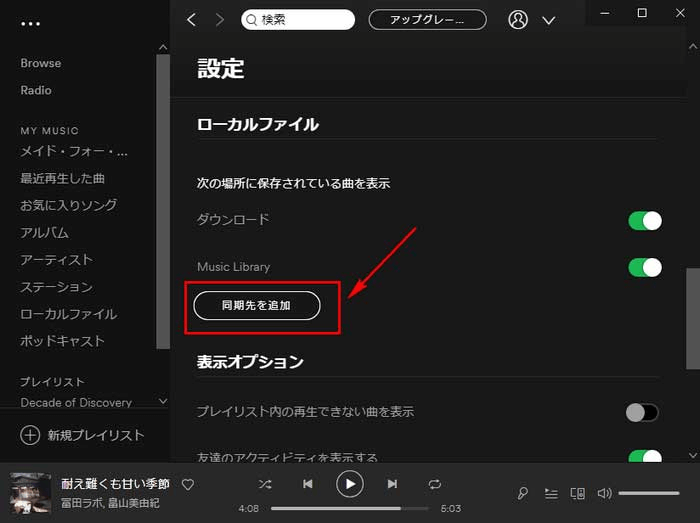This screenshot has height=523, width=700.
Task: Click the settings scroll up arrow
Action: click(x=693, y=46)
